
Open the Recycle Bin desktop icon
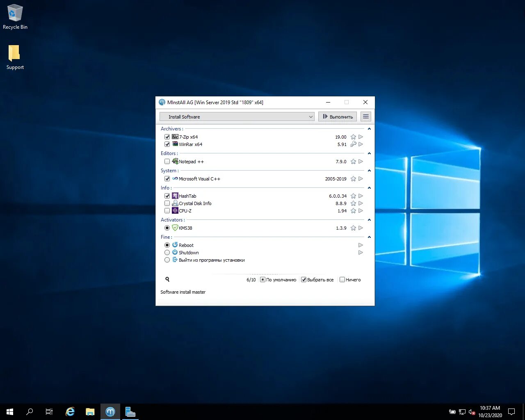point(15,17)
